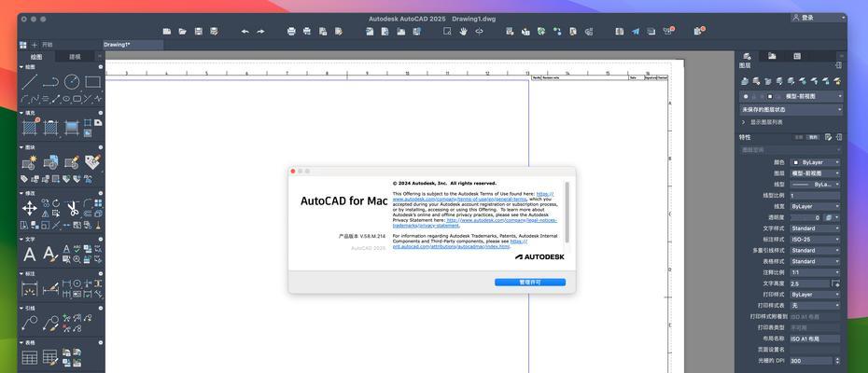
Task: Open the 注释比例 1:1 dropdown
Action: point(815,272)
